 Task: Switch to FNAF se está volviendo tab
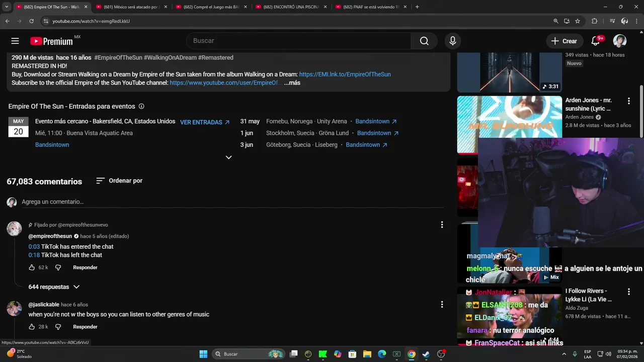pyautogui.click(x=370, y=7)
